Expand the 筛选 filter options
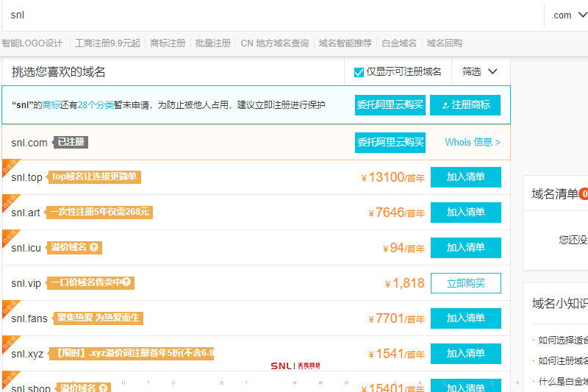Image resolution: width=588 pixels, height=392 pixels. point(480,72)
